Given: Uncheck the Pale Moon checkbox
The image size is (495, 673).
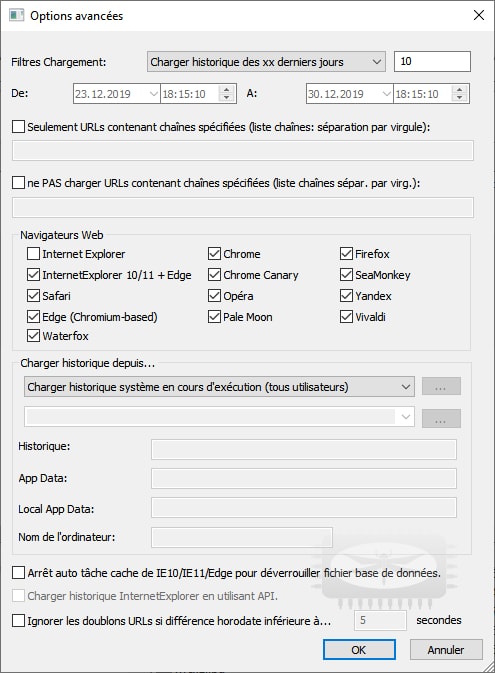Looking at the screenshot, I should [x=214, y=317].
